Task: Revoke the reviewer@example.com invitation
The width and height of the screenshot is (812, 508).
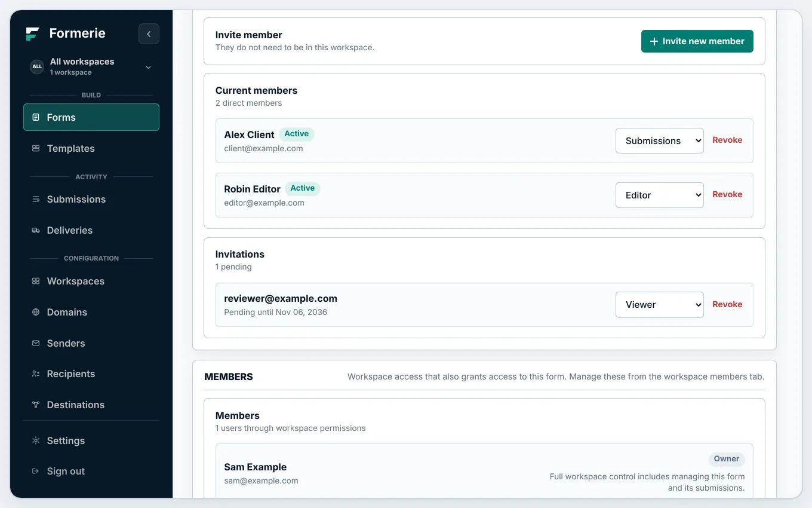Action: 727,304
